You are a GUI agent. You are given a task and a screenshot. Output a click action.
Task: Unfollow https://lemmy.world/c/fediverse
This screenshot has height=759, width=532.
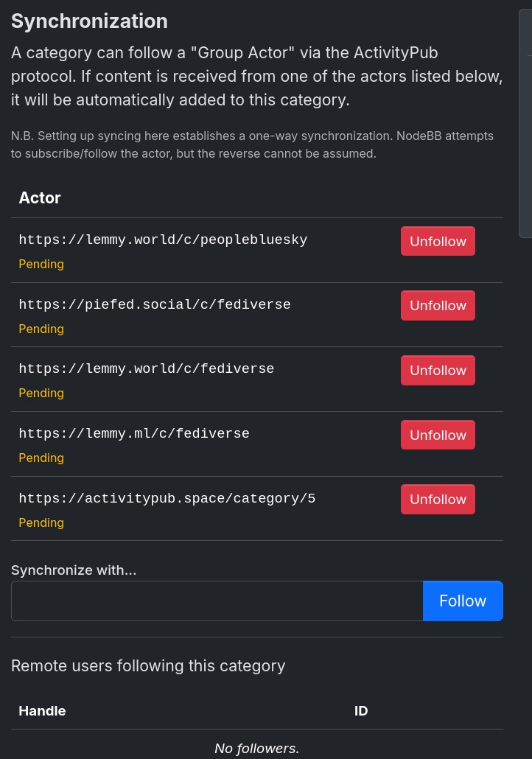click(438, 370)
